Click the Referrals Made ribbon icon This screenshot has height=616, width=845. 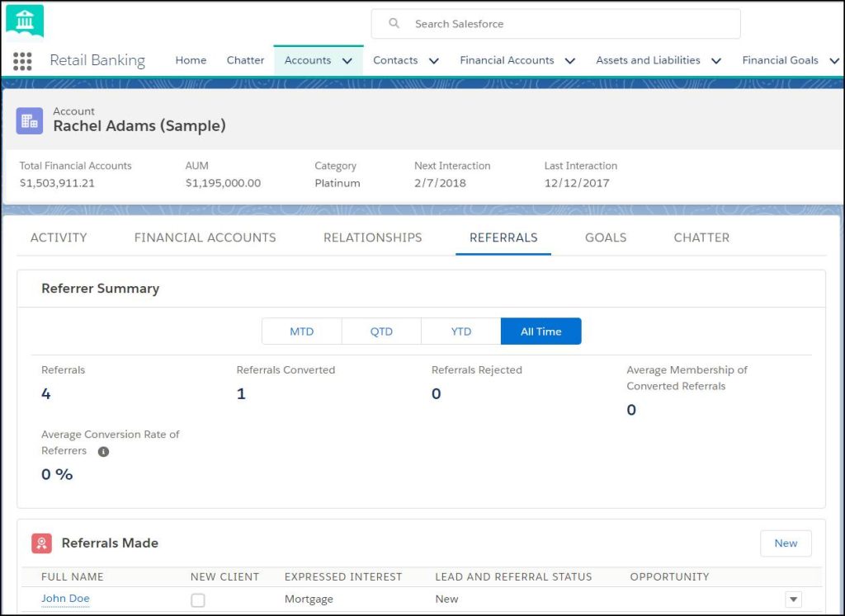[x=41, y=543]
